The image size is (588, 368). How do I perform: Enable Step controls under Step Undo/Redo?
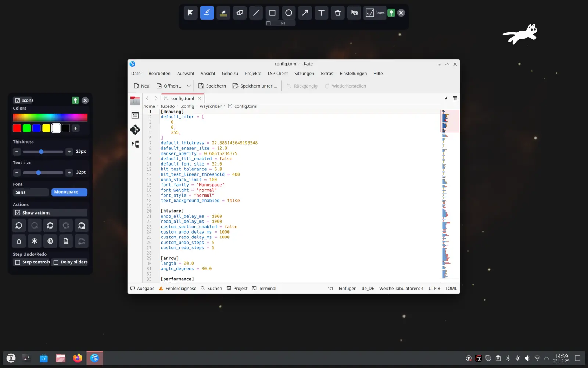point(18,262)
